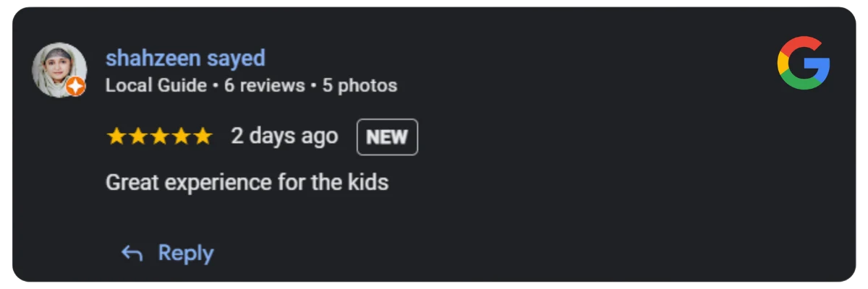
Task: Click the Reply arrow icon
Action: [x=132, y=253]
